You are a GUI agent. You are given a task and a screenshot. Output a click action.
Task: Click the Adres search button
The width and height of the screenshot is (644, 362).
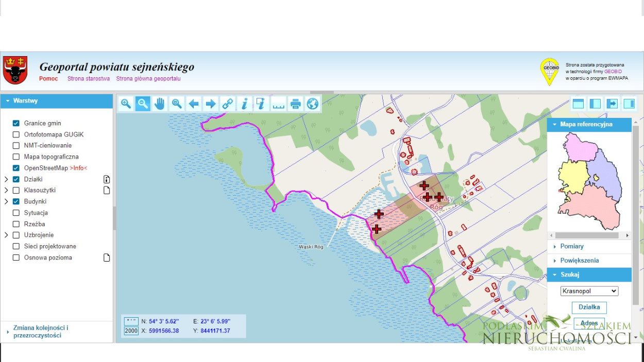(x=589, y=323)
